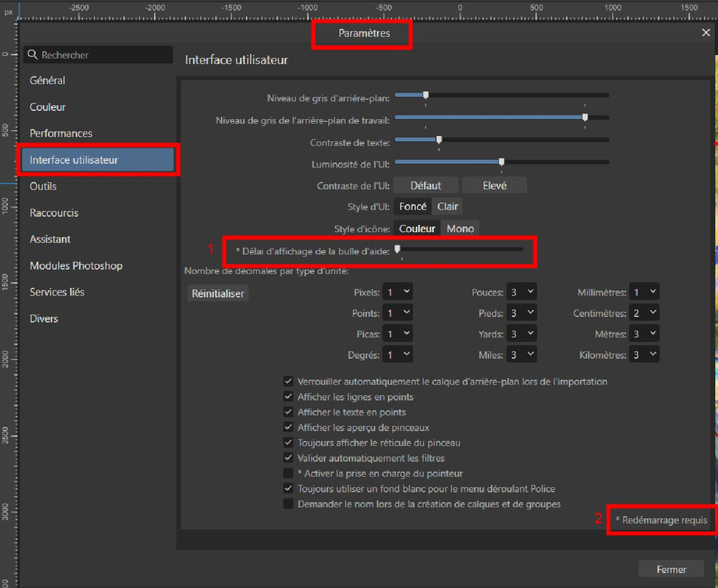The height and width of the screenshot is (588, 718).
Task: Adjust Luminosité de l'UI slider
Action: tap(501, 162)
